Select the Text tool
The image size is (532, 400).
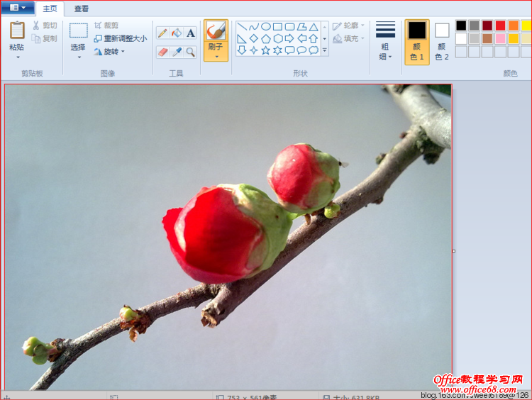[191, 33]
